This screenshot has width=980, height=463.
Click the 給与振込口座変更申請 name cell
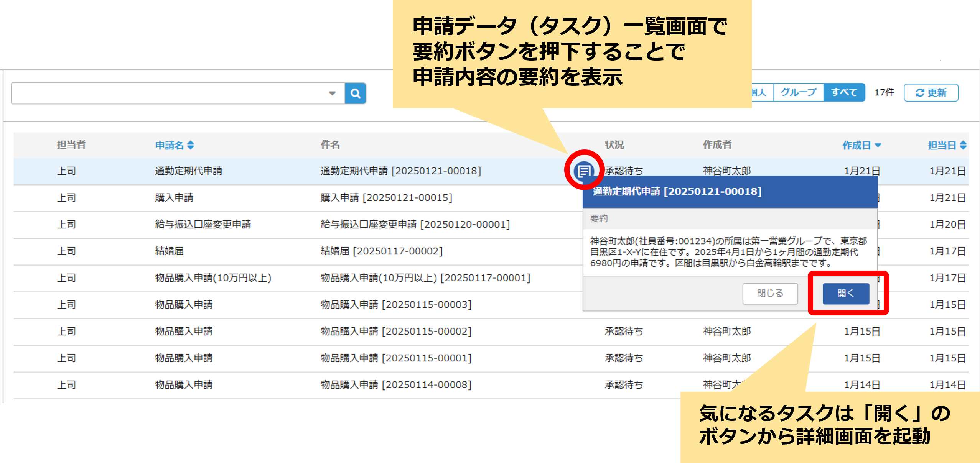point(203,225)
